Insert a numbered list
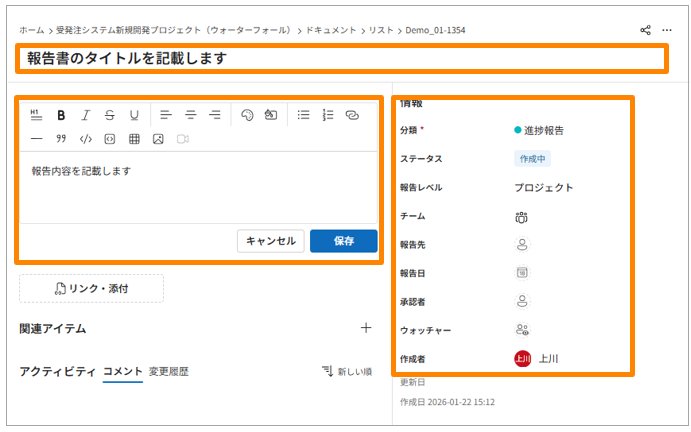The image size is (691, 432). [328, 115]
